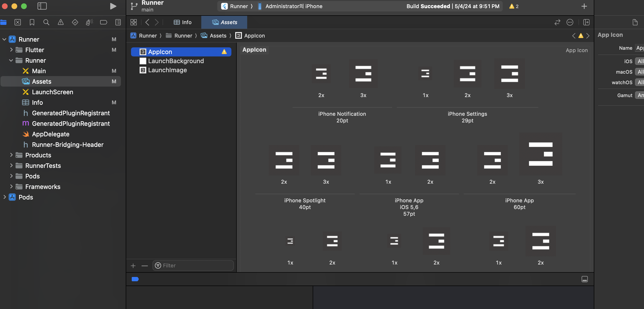Image resolution: width=644 pixels, height=309 pixels.
Task: Open the Test navigator diamond icon
Action: click(75, 22)
